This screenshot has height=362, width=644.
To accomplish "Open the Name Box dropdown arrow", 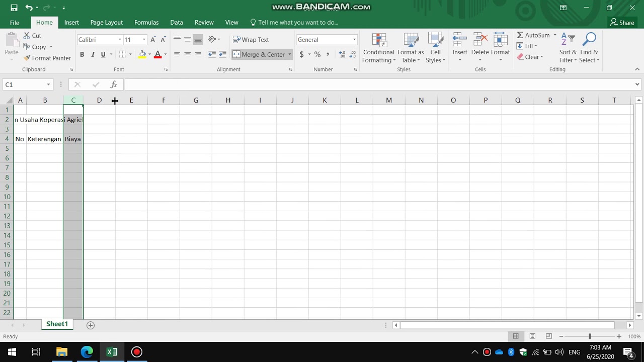I will 48,84.
